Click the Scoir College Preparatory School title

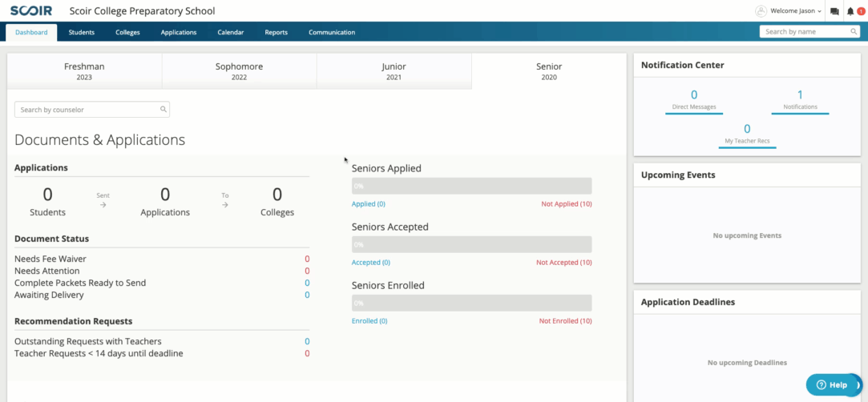pos(143,11)
